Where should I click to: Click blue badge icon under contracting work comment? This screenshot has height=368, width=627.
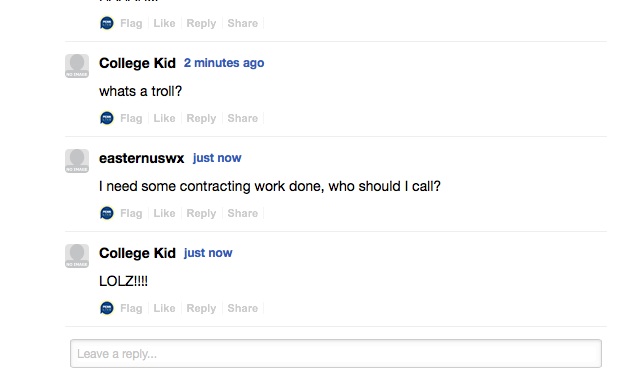tap(107, 213)
